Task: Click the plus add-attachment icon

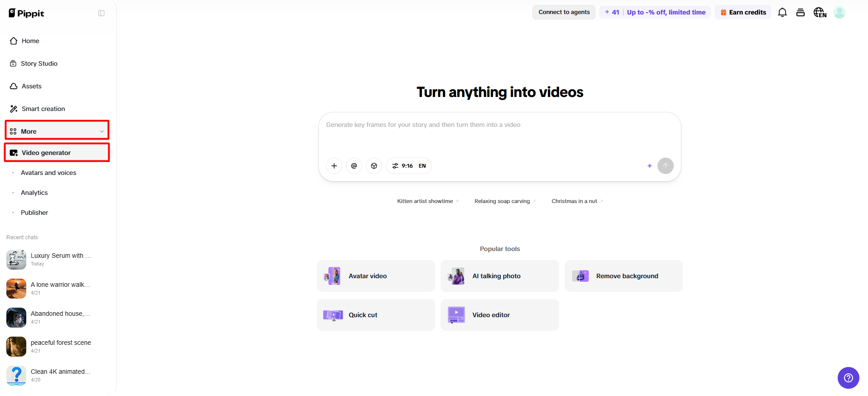Action: (x=334, y=166)
